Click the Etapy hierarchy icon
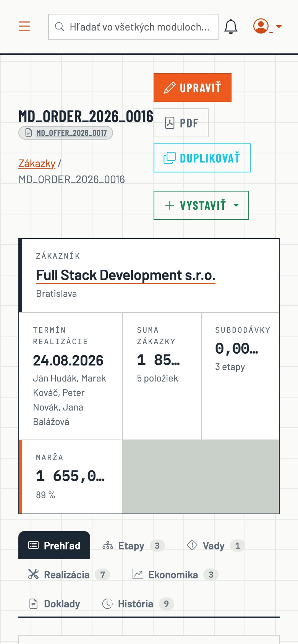Viewport: 298px width, 644px height. pos(108,546)
